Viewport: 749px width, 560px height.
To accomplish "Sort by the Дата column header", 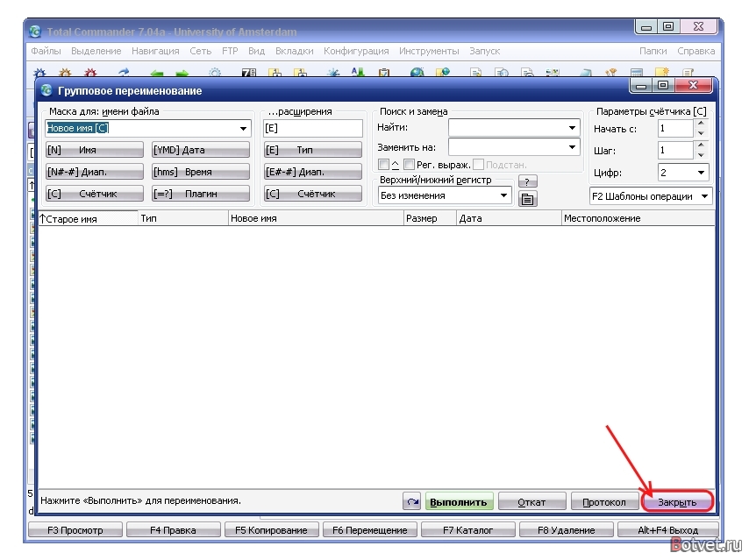I will [x=509, y=218].
